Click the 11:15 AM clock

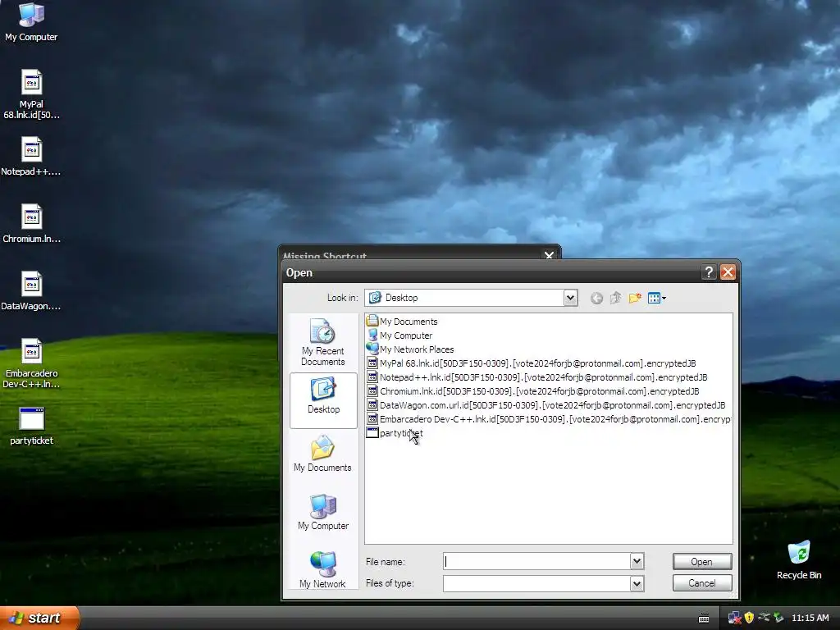tap(810, 618)
